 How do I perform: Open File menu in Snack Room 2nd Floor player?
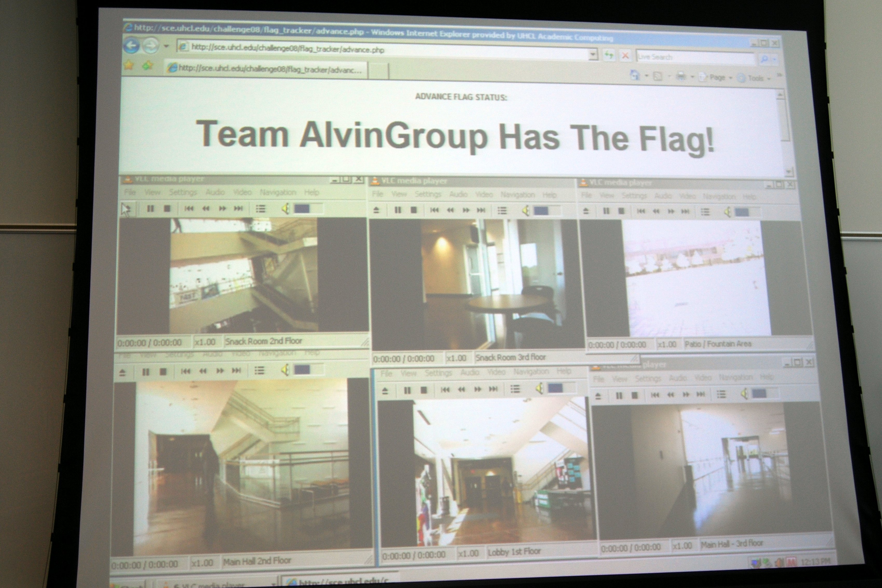(130, 192)
